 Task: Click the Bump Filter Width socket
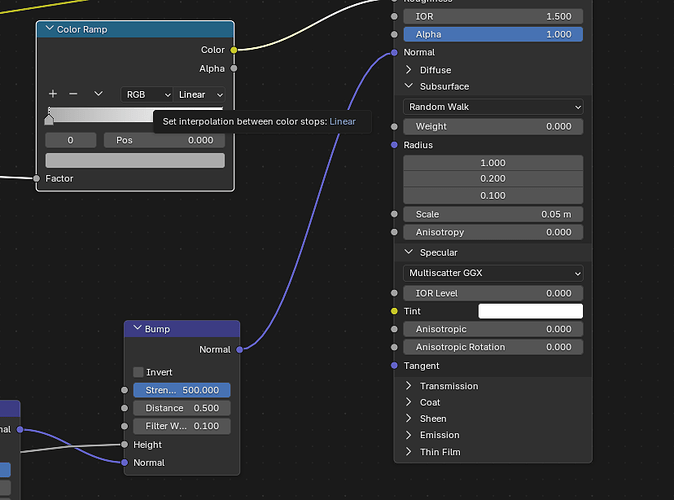(125, 426)
